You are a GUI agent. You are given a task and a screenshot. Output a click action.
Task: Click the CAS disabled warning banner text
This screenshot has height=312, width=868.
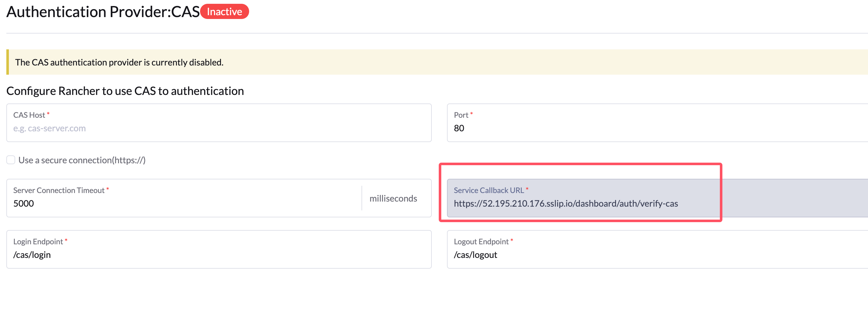119,62
